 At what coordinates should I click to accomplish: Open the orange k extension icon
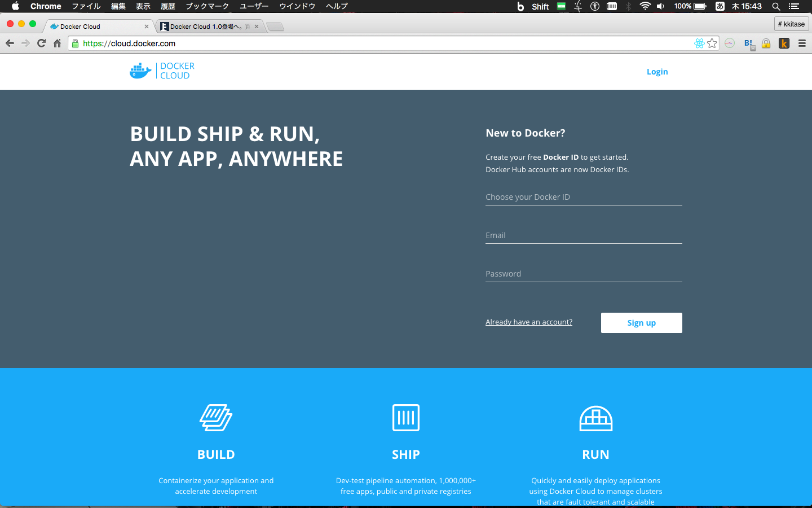(784, 43)
